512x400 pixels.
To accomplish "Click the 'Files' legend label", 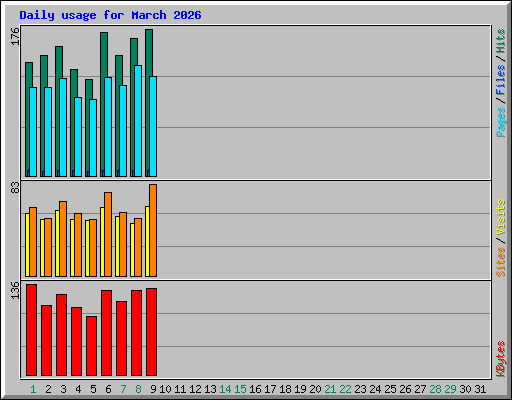I will 500,79.
